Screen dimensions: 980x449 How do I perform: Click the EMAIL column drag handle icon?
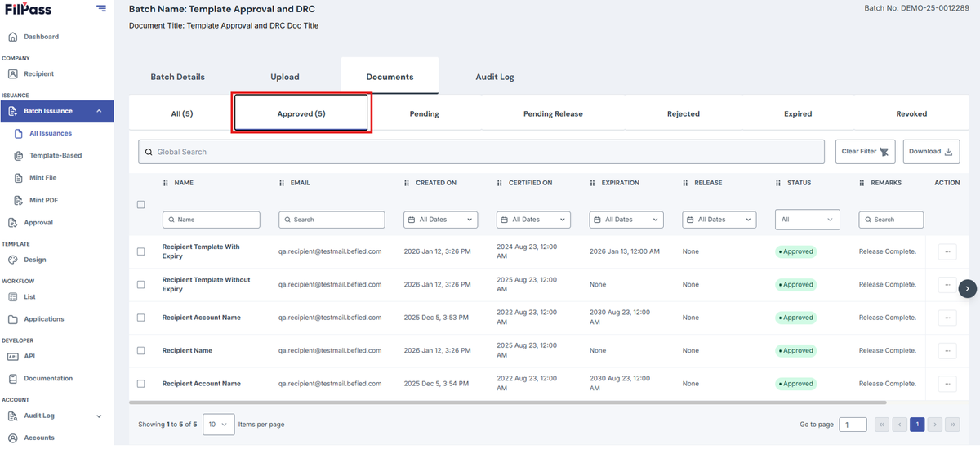(282, 183)
